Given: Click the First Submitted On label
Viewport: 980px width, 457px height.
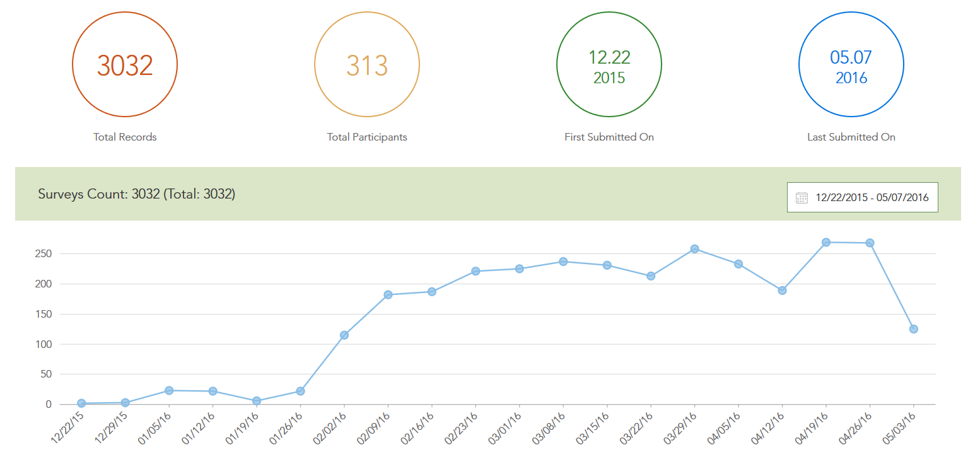Looking at the screenshot, I should click(x=609, y=137).
